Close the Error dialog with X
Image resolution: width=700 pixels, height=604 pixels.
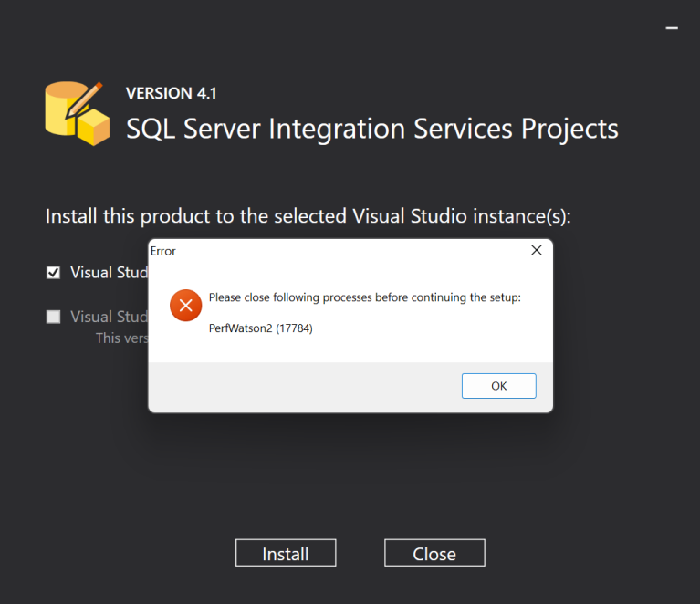click(537, 250)
